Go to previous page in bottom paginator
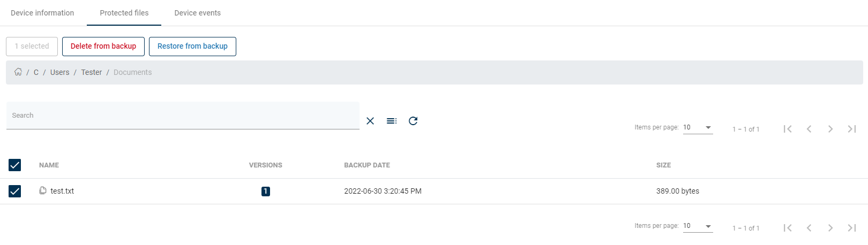This screenshot has height=245, width=868. (809, 228)
